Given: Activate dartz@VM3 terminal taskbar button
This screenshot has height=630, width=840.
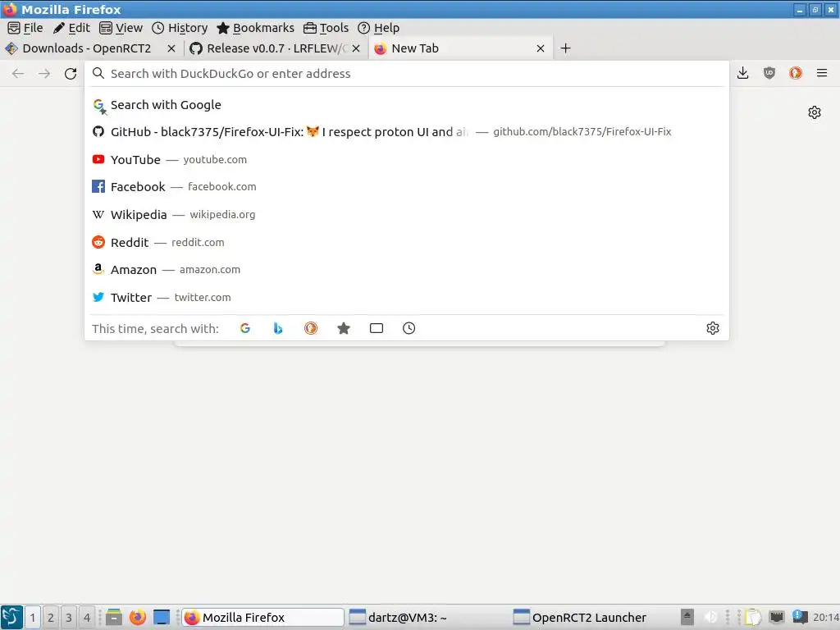Looking at the screenshot, I should click(427, 617).
